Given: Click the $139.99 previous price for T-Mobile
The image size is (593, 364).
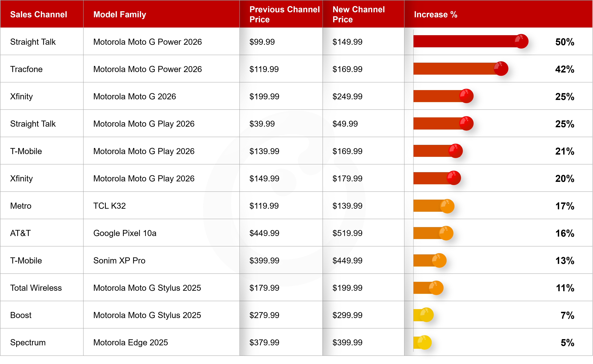Looking at the screenshot, I should [x=264, y=151].
